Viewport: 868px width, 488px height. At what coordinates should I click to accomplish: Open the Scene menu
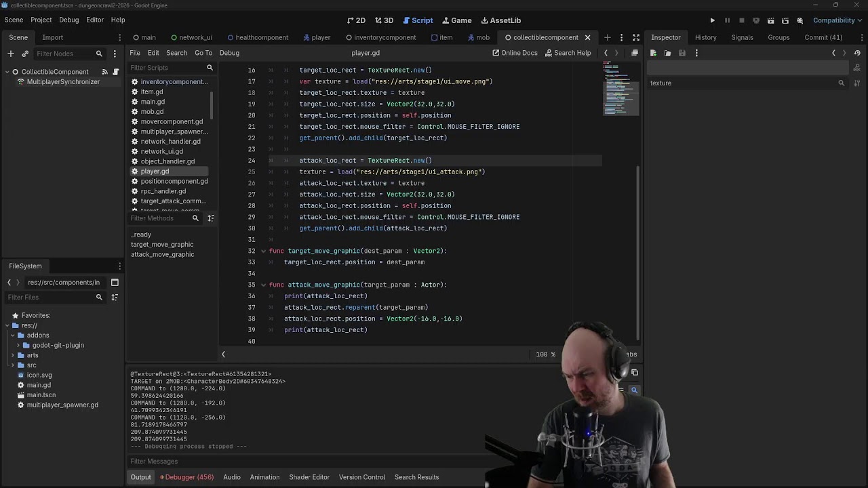[14, 20]
